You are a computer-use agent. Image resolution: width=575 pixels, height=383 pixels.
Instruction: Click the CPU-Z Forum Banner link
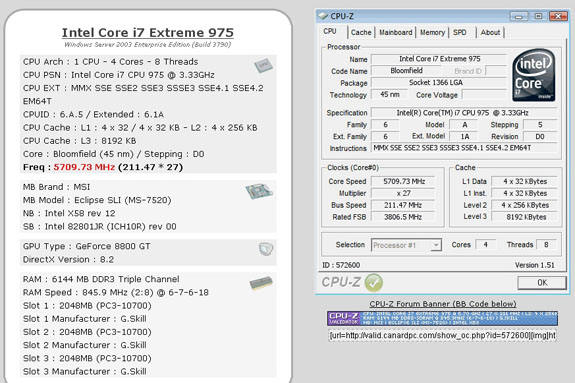click(443, 304)
